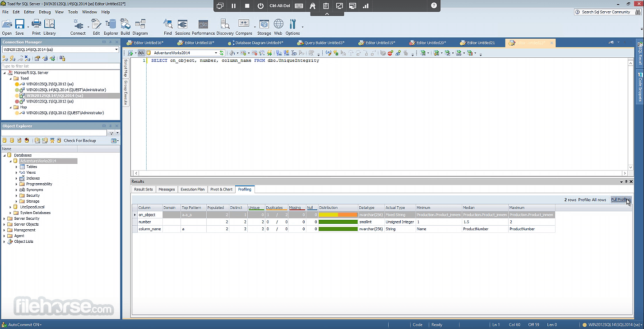Pause the remote session from the top bar
Viewport: 644px width, 329px height.
[x=234, y=6]
